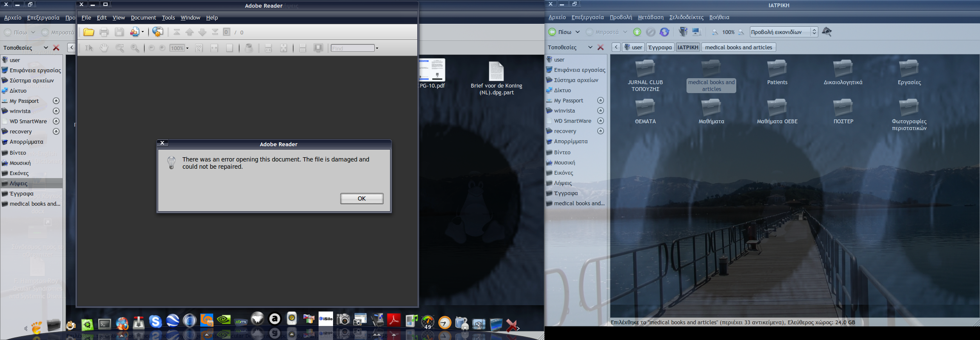Click the Computer icon in ΙΑΤΡΙΚΗ toolbar
The height and width of the screenshot is (340, 980).
tap(697, 32)
